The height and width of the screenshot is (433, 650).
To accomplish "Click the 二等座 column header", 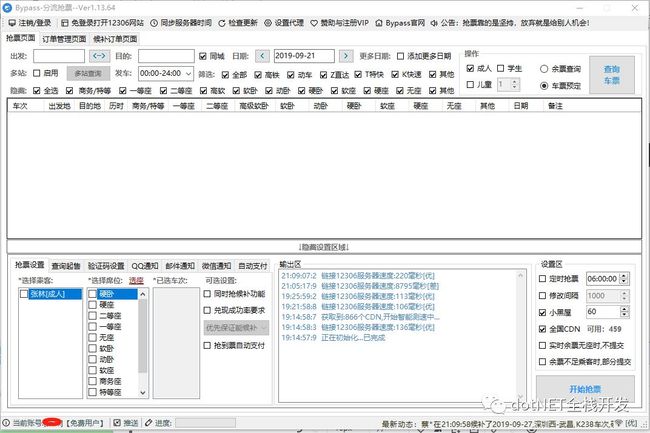I will pyautogui.click(x=218, y=106).
